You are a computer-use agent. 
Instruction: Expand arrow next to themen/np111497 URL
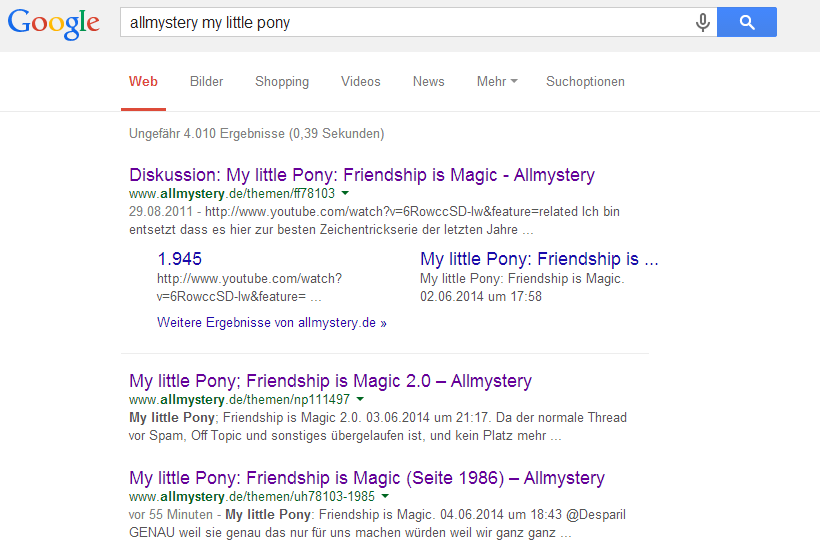tap(360, 399)
